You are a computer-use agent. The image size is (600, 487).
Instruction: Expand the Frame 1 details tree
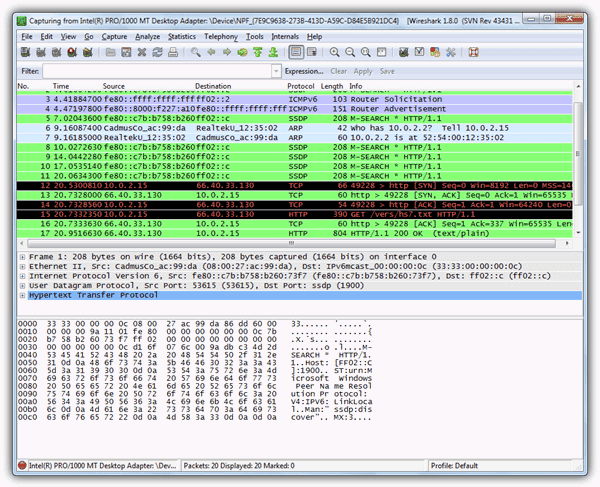[22, 257]
